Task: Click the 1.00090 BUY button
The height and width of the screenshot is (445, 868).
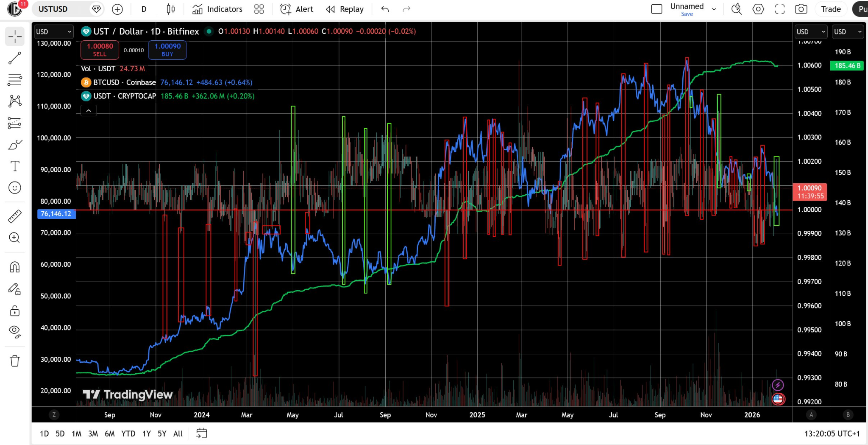Action: [x=167, y=50]
